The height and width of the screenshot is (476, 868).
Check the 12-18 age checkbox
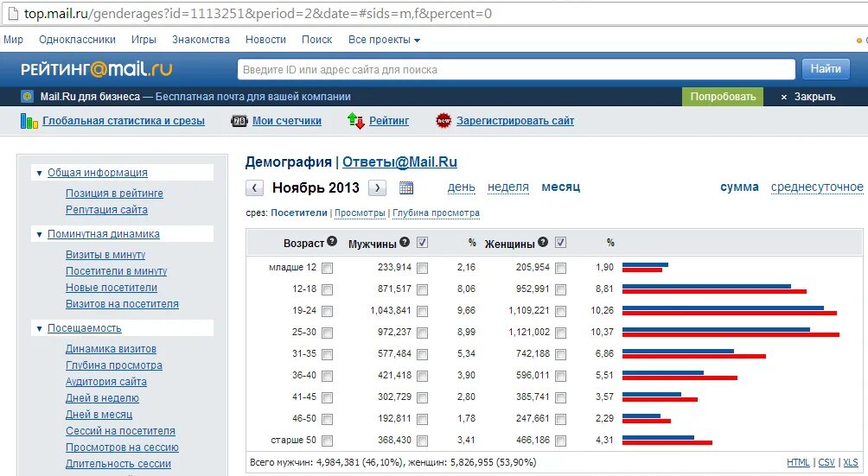(327, 289)
